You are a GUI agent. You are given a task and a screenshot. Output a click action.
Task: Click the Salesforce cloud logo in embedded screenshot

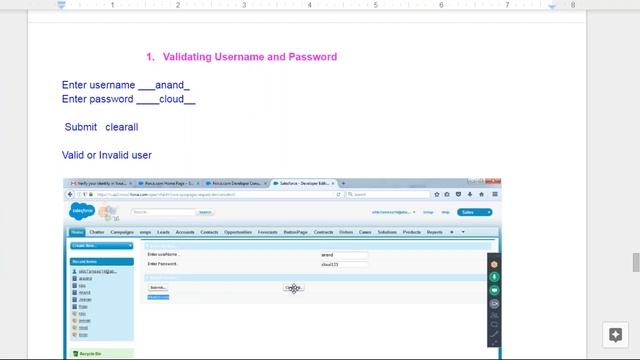(82, 211)
